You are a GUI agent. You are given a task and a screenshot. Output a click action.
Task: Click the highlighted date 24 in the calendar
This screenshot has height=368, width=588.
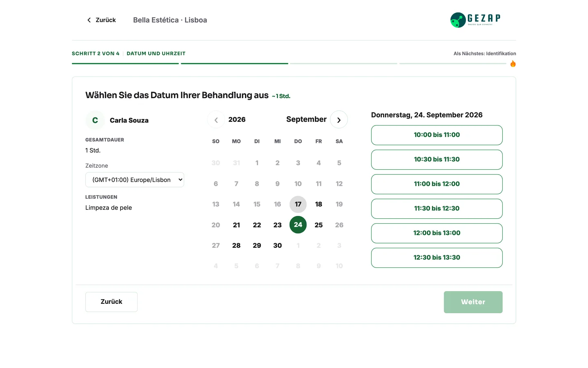click(298, 225)
